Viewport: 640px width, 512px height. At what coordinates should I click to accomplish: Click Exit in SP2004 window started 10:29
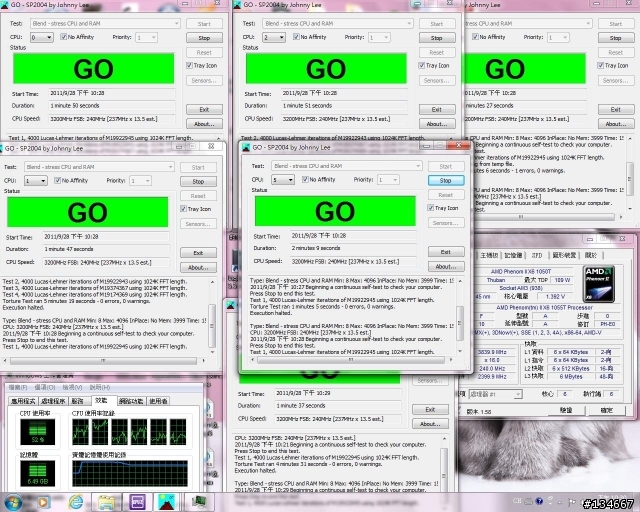(430, 410)
